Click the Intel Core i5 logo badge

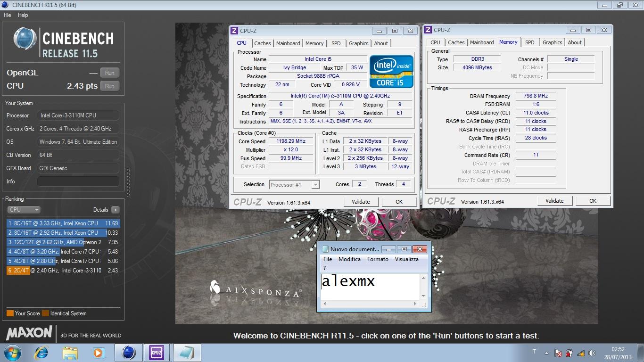[391, 72]
